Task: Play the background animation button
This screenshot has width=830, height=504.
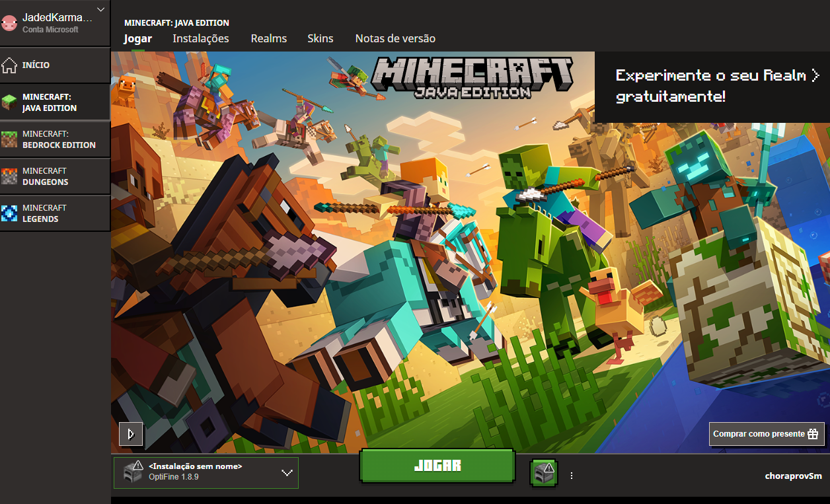Action: click(x=131, y=434)
